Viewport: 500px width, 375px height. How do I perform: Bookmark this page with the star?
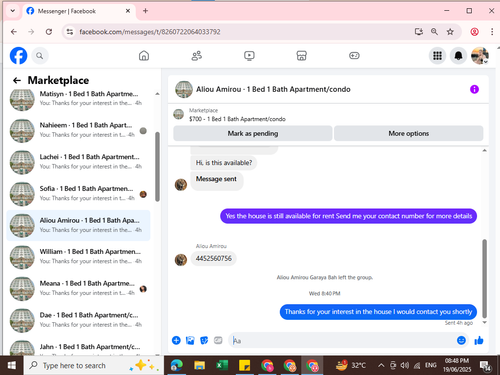450,32
